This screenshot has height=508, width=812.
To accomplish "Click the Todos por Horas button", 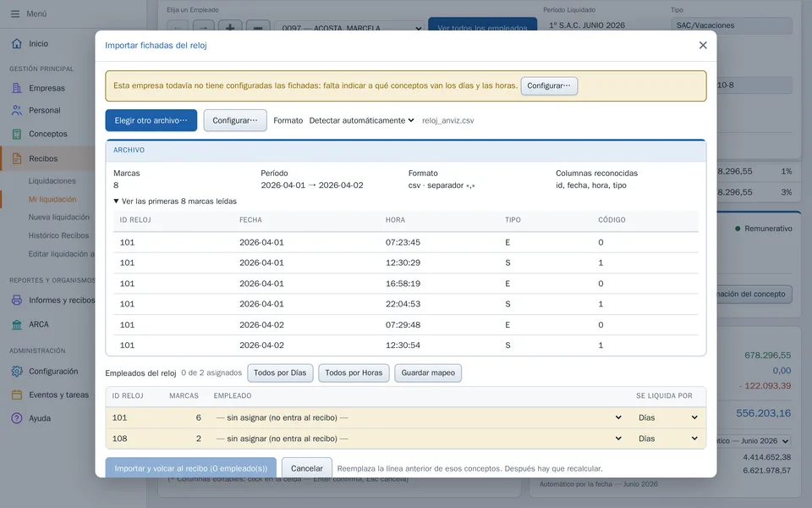I will (354, 373).
